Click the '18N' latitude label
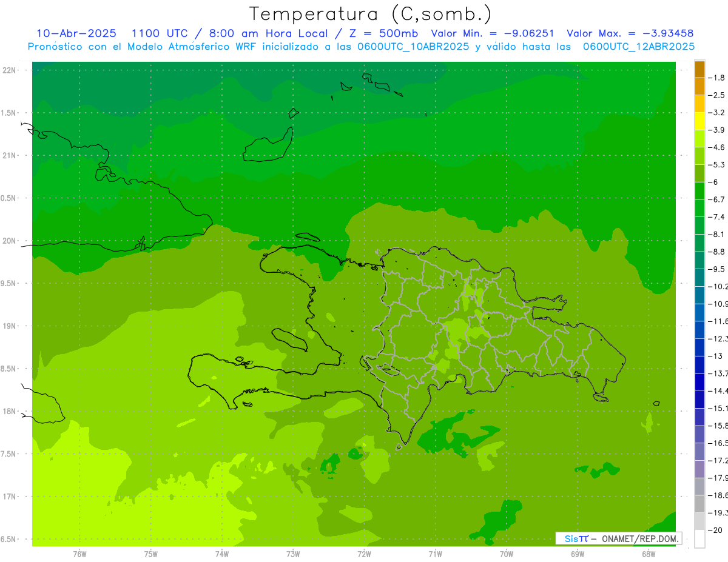This screenshot has width=728, height=562. [9, 411]
